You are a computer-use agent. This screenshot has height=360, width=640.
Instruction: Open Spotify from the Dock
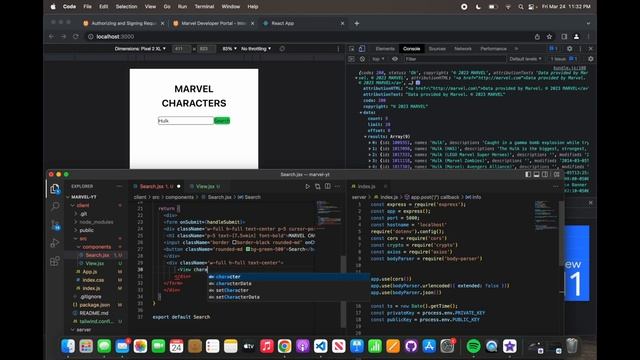coord(473,346)
